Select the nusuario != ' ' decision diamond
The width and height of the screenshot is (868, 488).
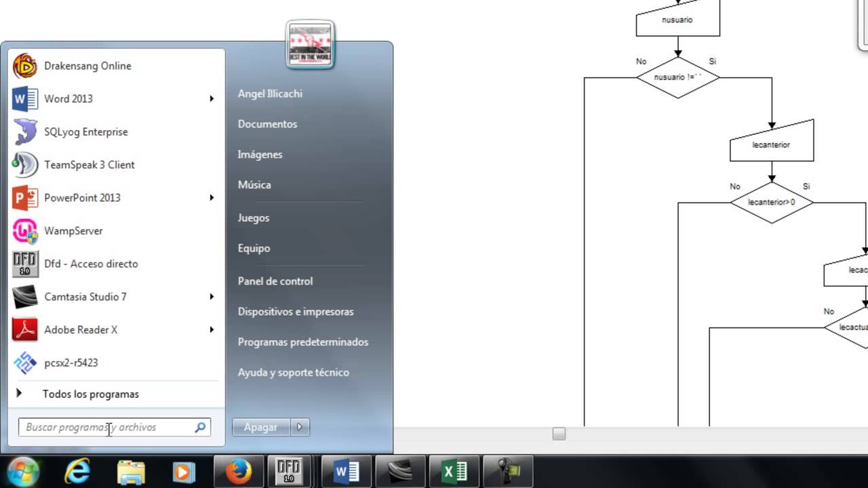(x=677, y=77)
